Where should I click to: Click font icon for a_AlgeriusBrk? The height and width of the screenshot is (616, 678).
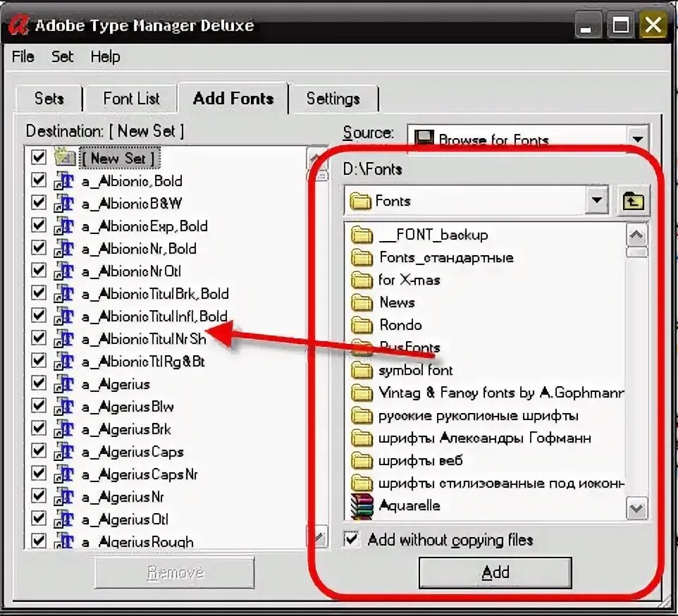pyautogui.click(x=64, y=429)
